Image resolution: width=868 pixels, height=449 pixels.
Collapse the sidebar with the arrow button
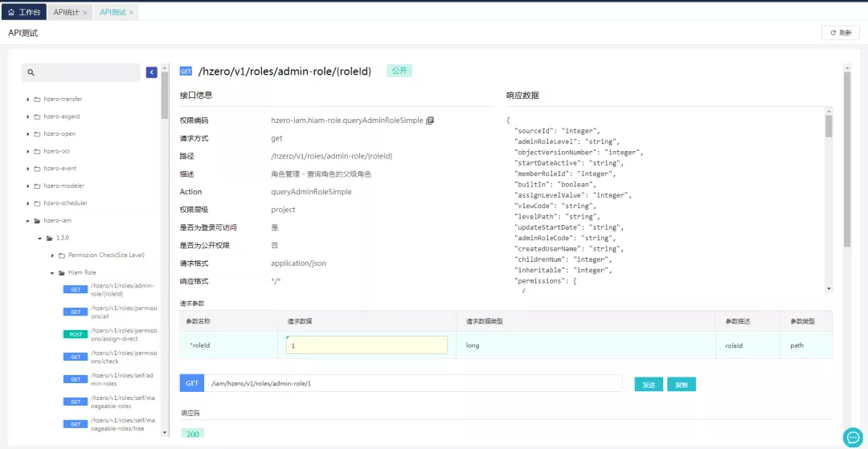(151, 72)
